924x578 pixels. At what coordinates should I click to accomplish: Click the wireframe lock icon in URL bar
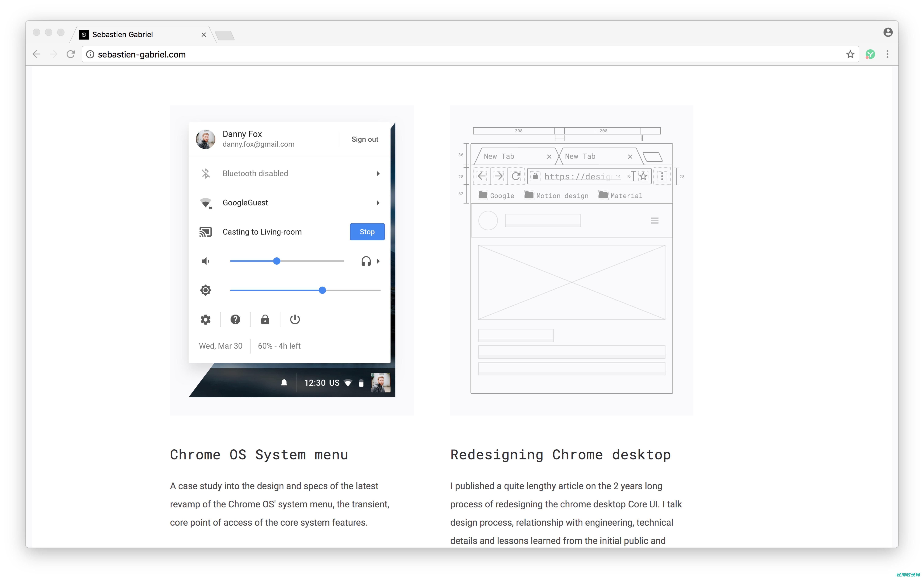(535, 176)
